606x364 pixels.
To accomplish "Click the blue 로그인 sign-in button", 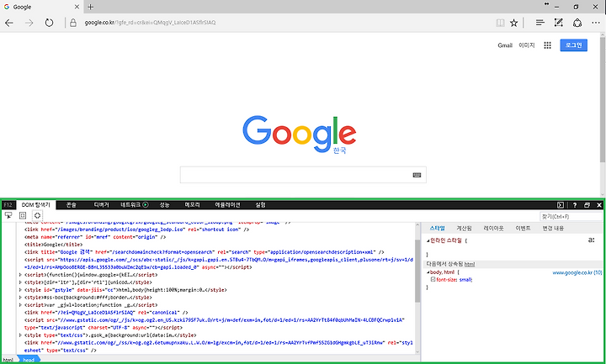I will pos(573,45).
